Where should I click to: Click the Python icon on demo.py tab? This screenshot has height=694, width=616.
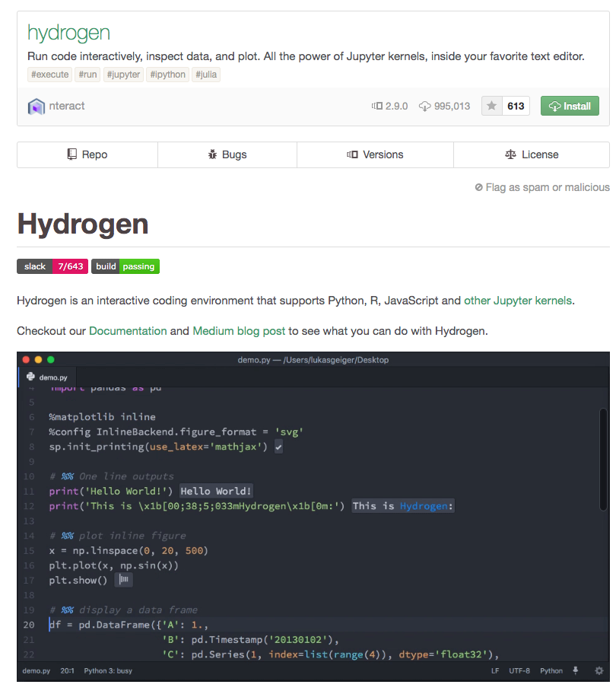pos(30,377)
